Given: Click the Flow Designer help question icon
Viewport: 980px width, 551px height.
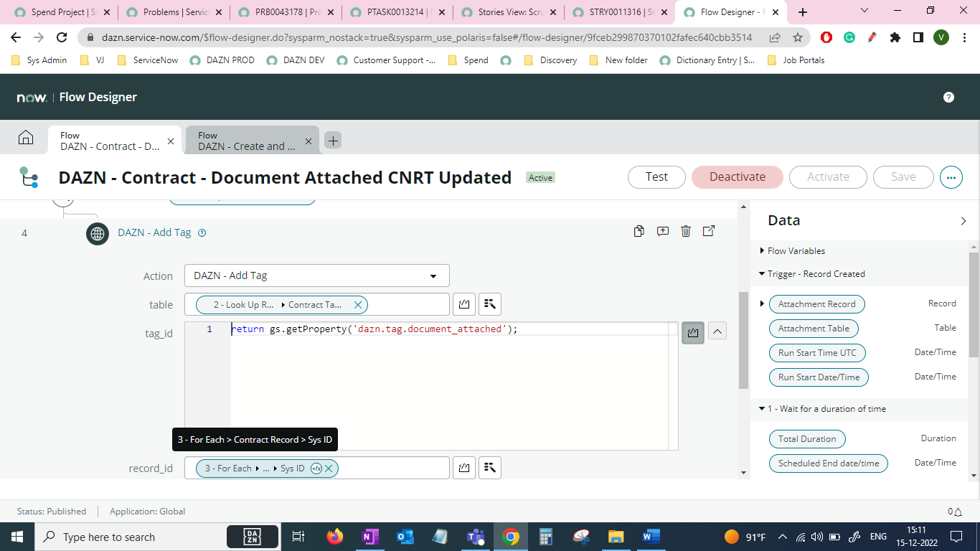Looking at the screenshot, I should point(948,97).
